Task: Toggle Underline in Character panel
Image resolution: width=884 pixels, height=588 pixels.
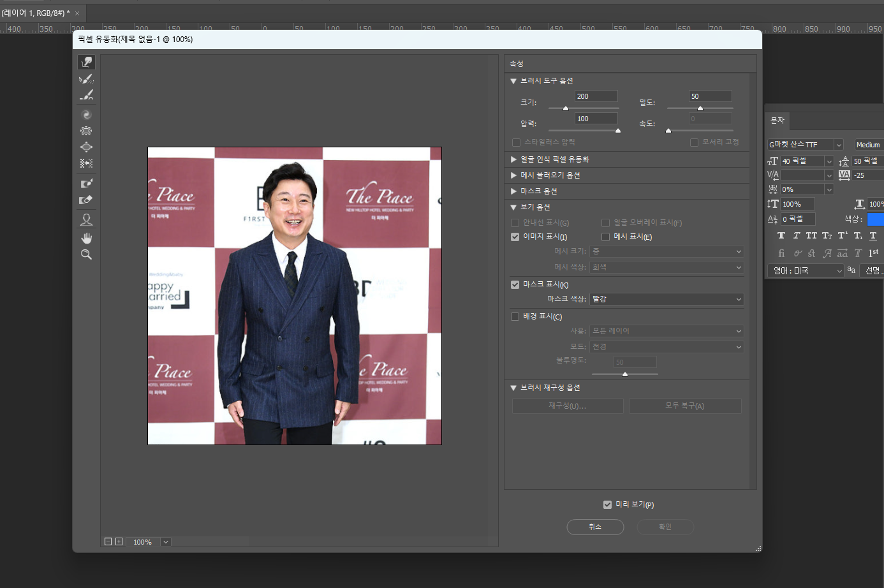Action: tap(873, 235)
